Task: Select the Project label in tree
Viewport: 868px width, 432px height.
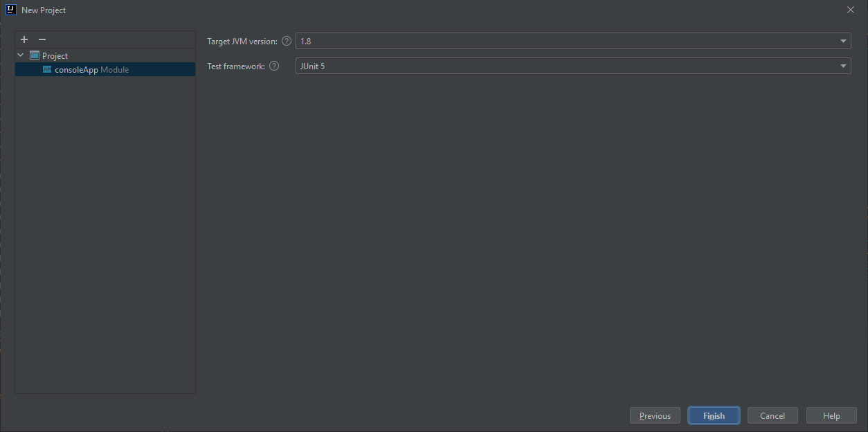Action: 55,55
